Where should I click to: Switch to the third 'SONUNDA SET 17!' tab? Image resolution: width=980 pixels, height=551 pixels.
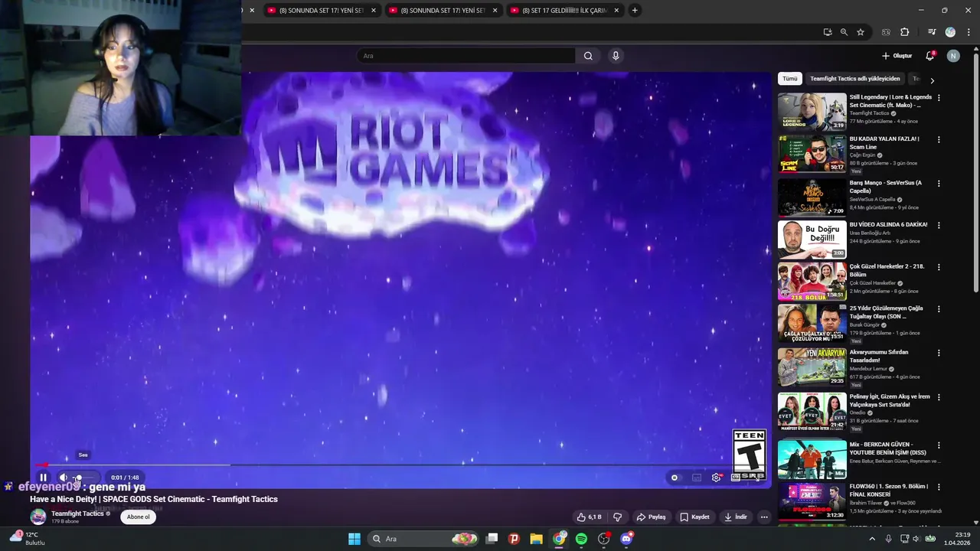[x=443, y=11]
